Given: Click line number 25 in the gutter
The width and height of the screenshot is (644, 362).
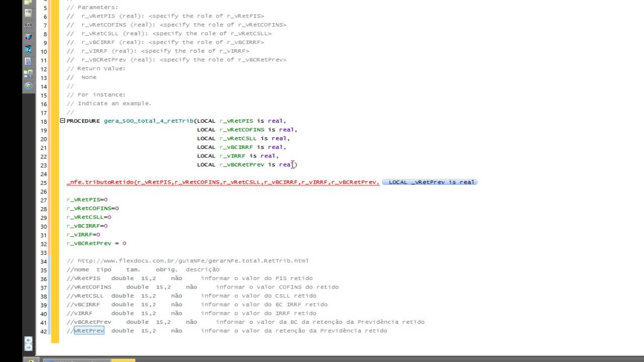Looking at the screenshot, I should tap(44, 183).
